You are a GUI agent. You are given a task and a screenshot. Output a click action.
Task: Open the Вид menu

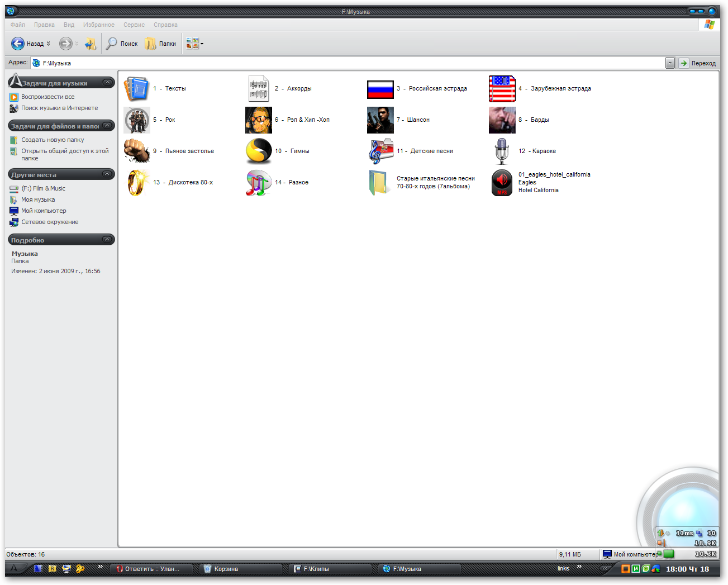[69, 25]
